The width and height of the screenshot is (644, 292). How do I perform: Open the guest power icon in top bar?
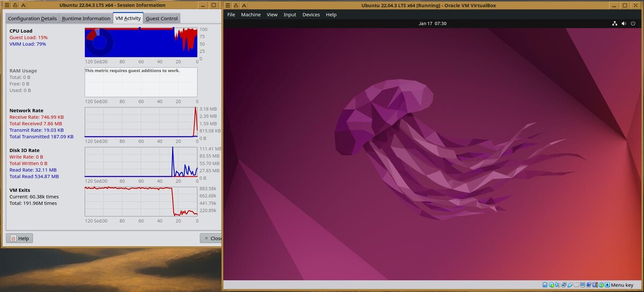pyautogui.click(x=633, y=24)
